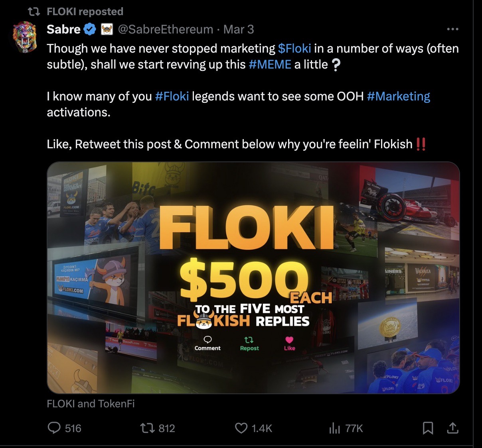Click the blue verified badge

coord(90,29)
